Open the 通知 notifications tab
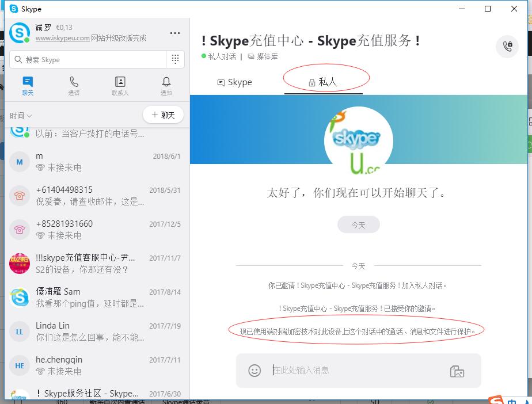The height and width of the screenshot is (404, 532). tap(166, 86)
